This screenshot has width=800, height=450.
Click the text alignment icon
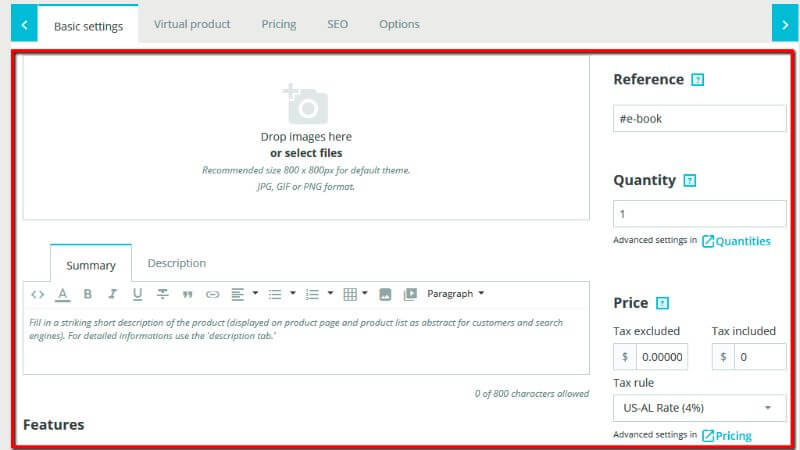pyautogui.click(x=237, y=294)
